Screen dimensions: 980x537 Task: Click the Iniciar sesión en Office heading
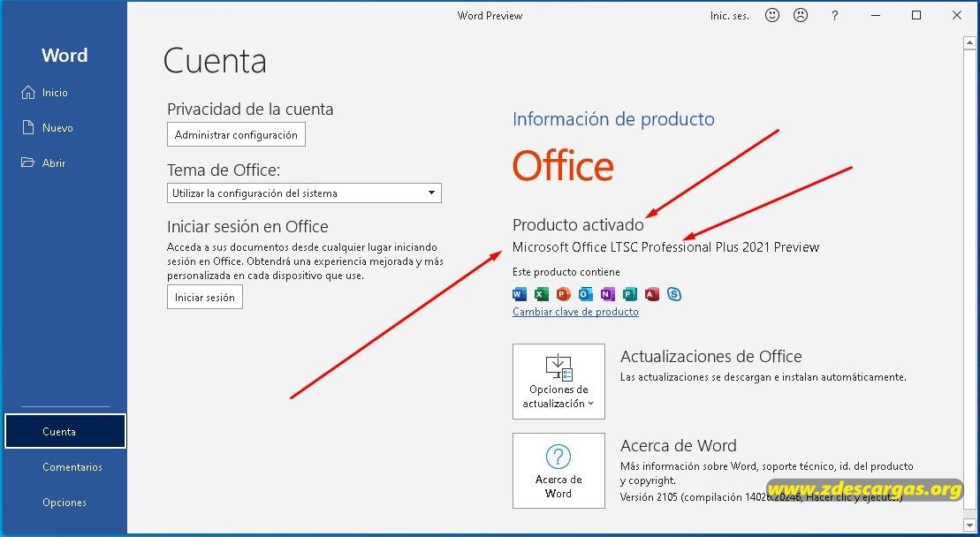pyautogui.click(x=247, y=226)
